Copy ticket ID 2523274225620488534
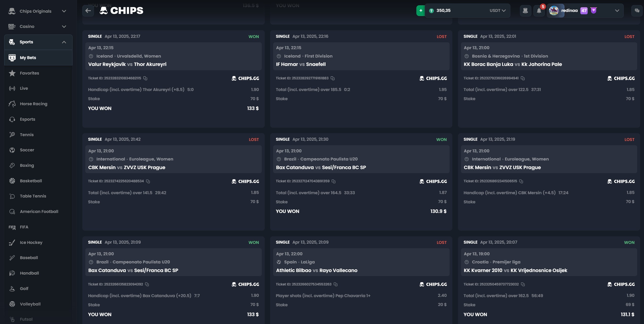Image resolution: width=644 pixels, height=324 pixels. pyautogui.click(x=148, y=181)
